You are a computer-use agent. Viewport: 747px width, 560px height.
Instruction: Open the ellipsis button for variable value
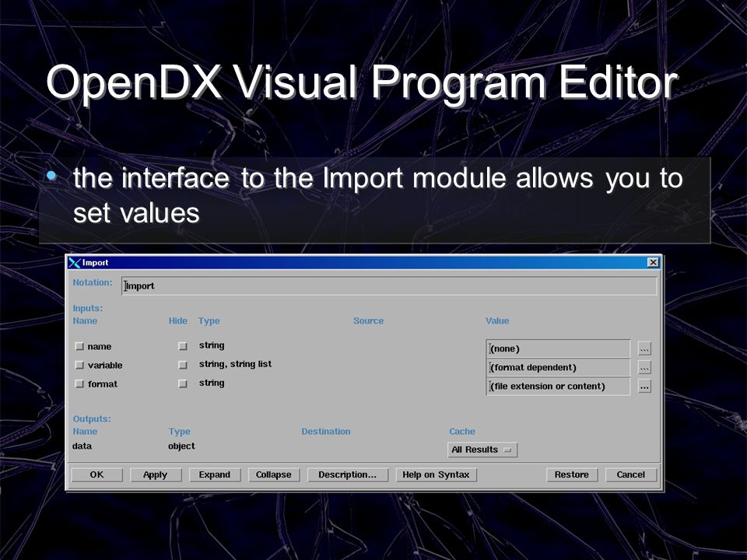(644, 368)
